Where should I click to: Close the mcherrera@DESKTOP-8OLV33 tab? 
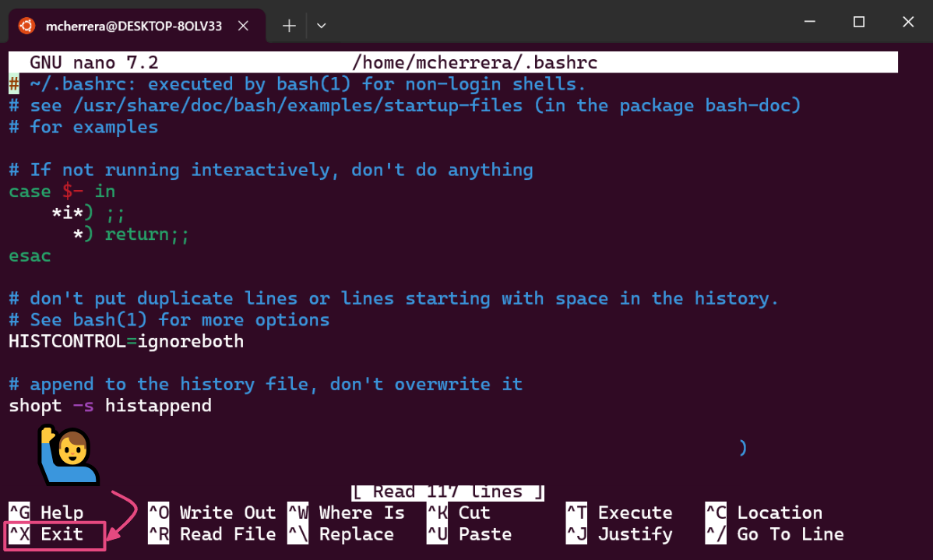click(x=243, y=26)
